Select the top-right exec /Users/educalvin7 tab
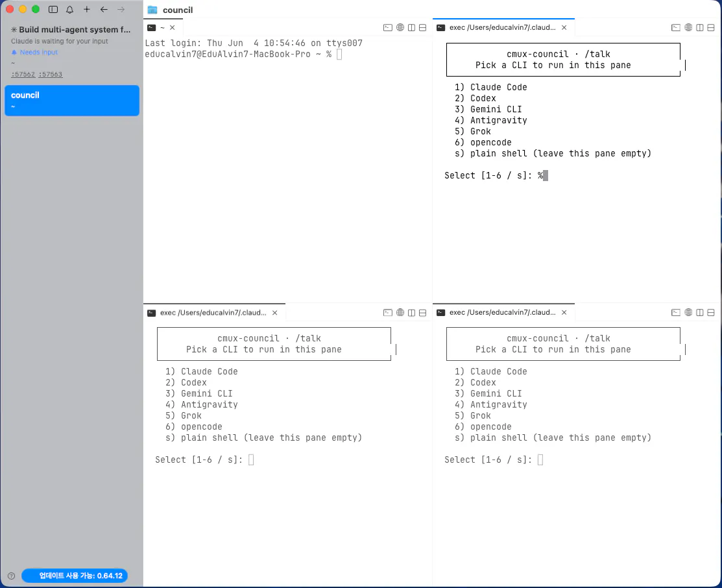Image resolution: width=722 pixels, height=588 pixels. tap(502, 28)
